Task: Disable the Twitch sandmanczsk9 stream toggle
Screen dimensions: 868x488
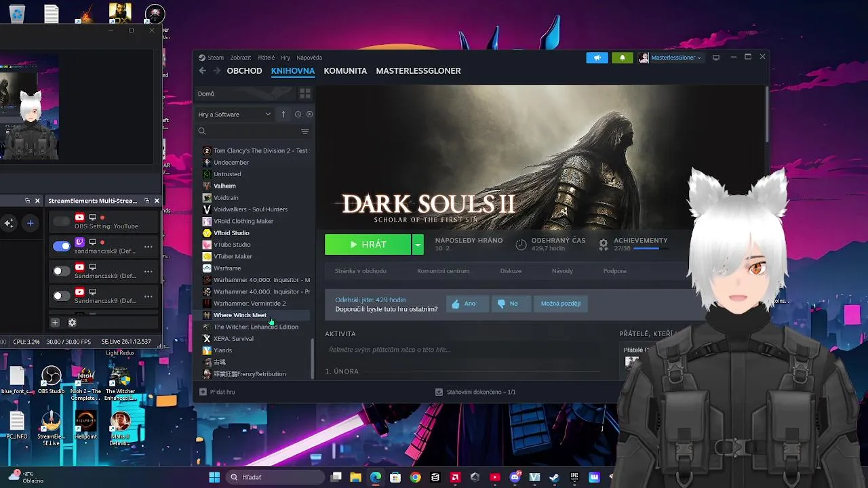Action: coord(62,246)
